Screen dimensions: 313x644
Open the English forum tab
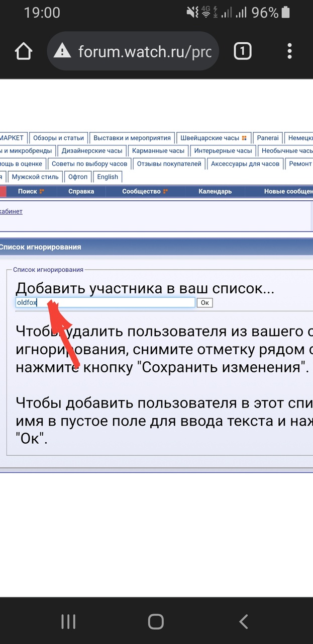tap(108, 177)
